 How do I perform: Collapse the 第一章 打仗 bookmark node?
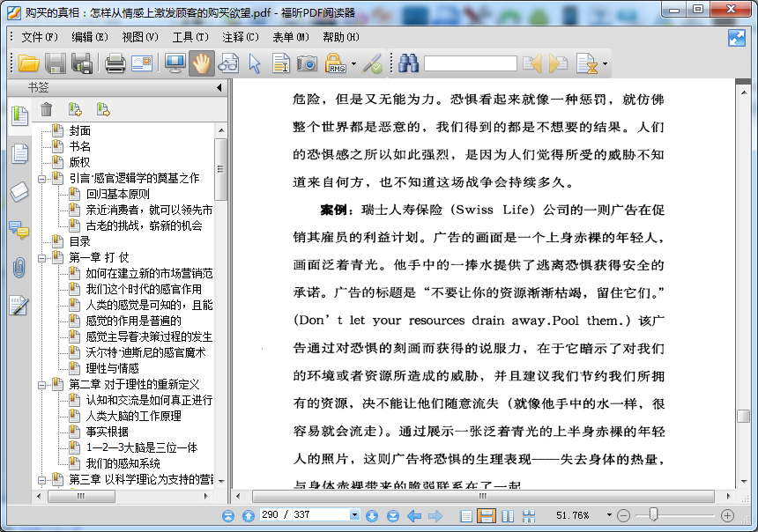click(42, 258)
